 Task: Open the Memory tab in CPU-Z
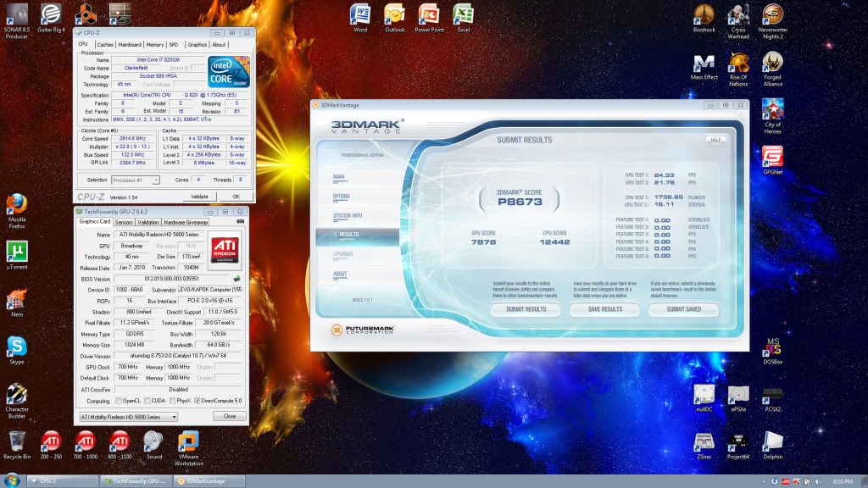155,45
